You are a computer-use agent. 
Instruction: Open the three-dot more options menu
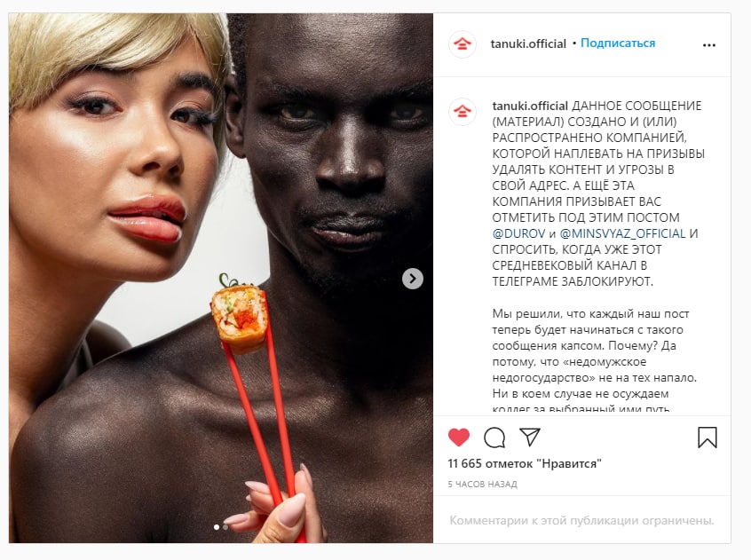(709, 45)
